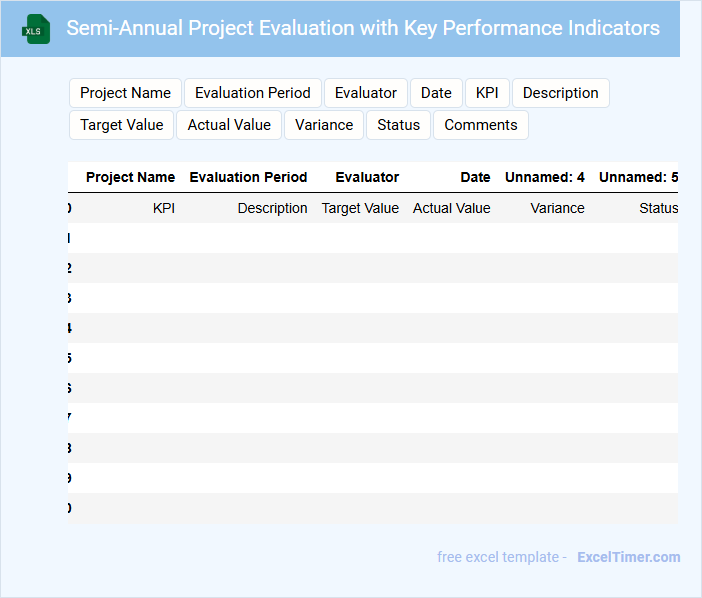The image size is (702, 598).
Task: Click the Variance cell in table
Action: pos(557,208)
